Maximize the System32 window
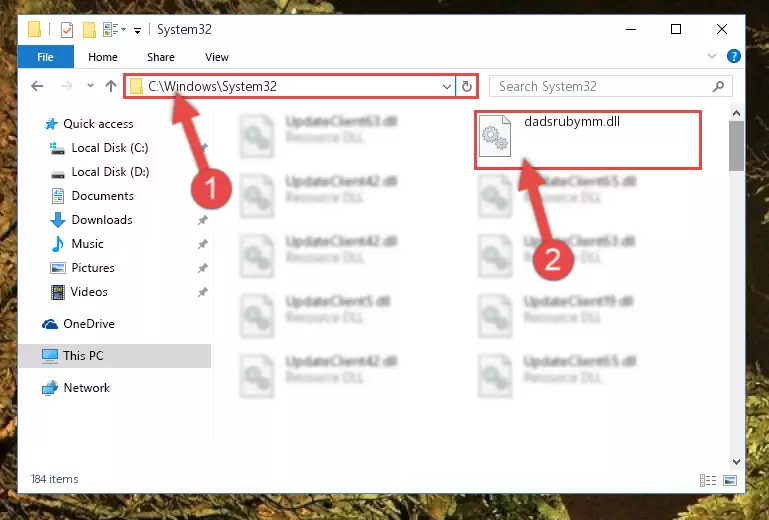 click(676, 29)
